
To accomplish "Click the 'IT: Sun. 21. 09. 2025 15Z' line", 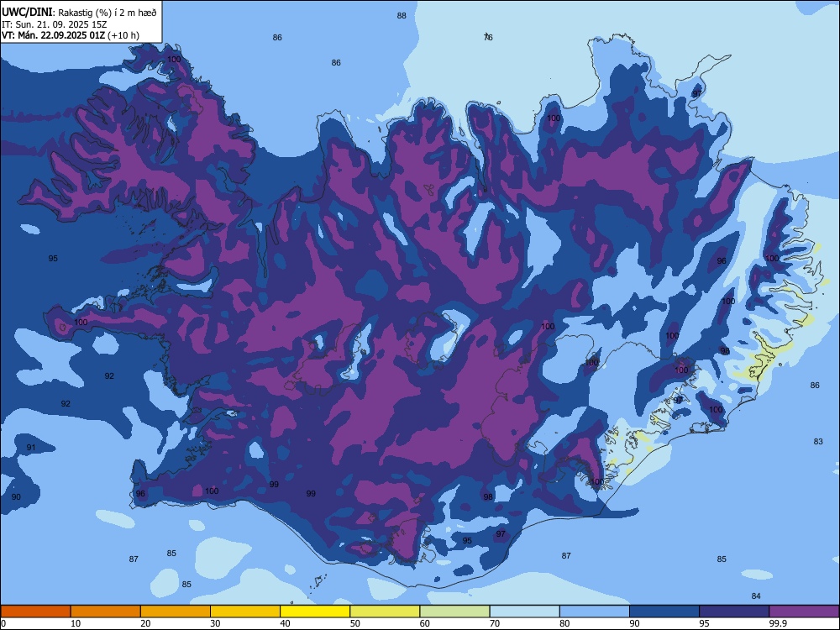I will [55, 24].
